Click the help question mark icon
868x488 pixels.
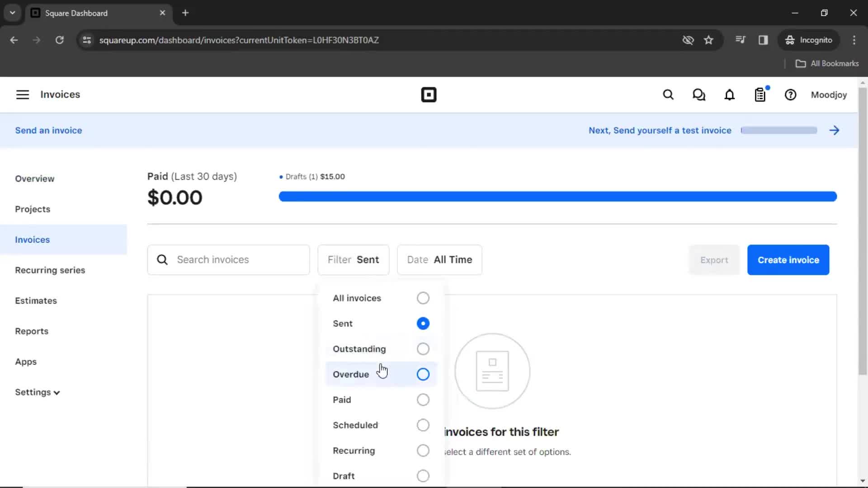coord(791,95)
